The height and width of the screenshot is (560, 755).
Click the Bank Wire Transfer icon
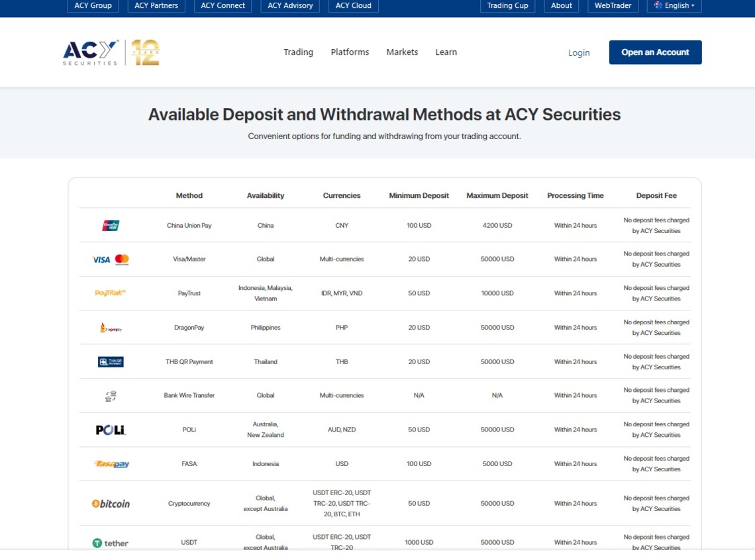(111, 396)
